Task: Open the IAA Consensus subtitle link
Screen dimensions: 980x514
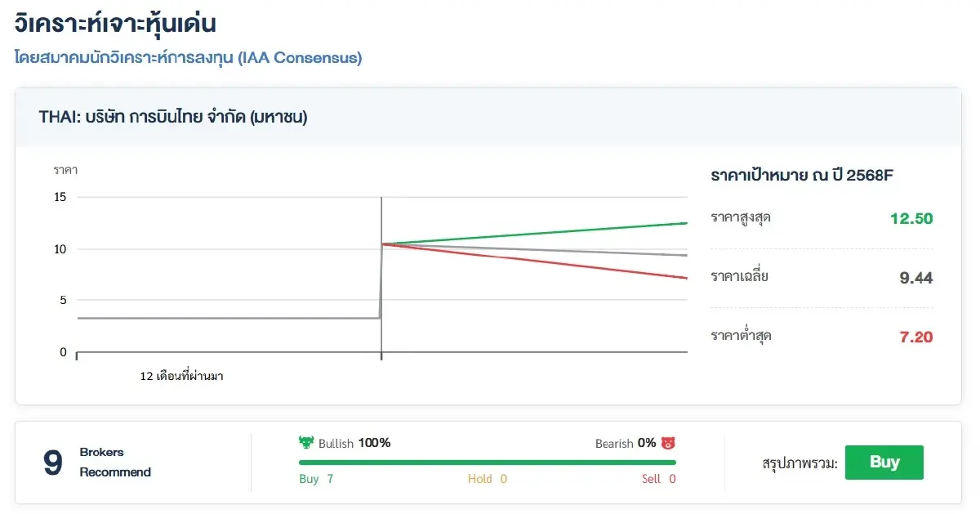Action: pos(188,58)
